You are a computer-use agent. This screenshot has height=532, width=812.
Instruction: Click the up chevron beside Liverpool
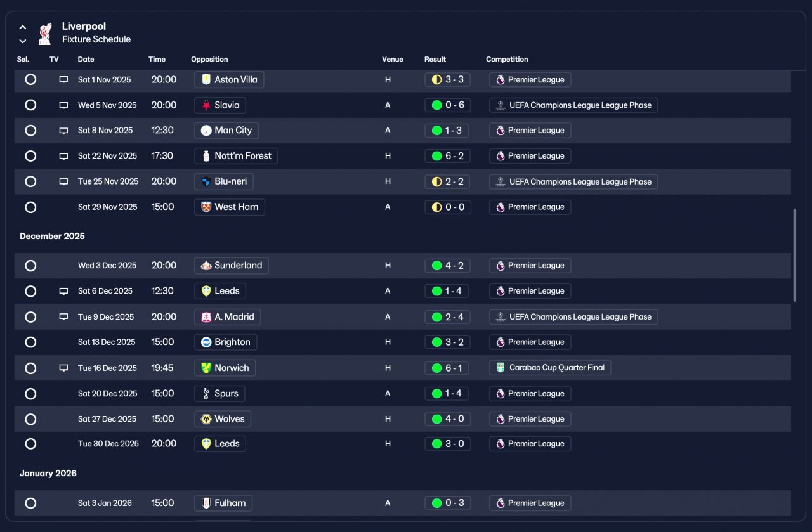click(23, 27)
